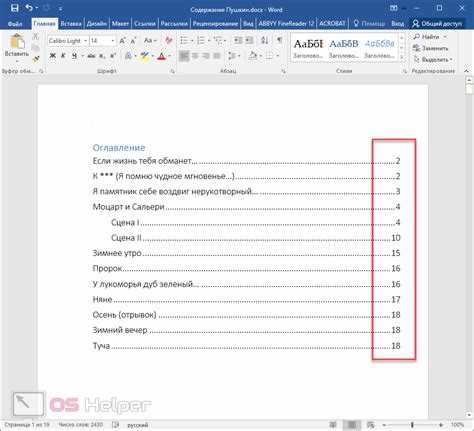Align text to the left
Viewport: 474px width, 431px height.
click(184, 56)
